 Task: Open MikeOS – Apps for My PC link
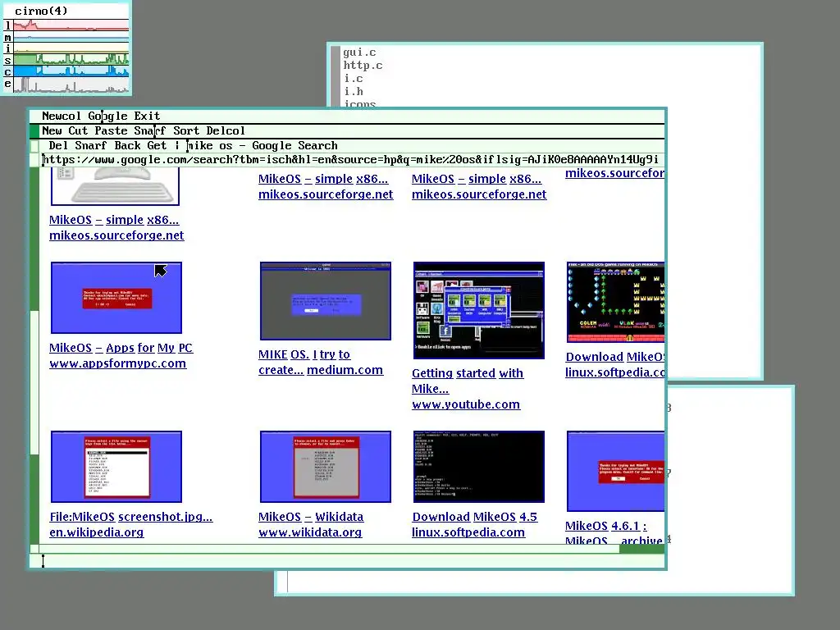point(121,348)
